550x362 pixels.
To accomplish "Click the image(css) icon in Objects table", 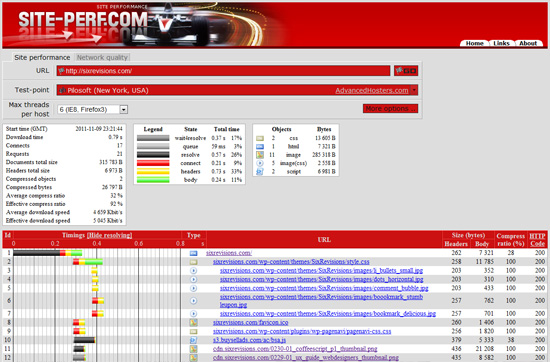I will tap(260, 163).
